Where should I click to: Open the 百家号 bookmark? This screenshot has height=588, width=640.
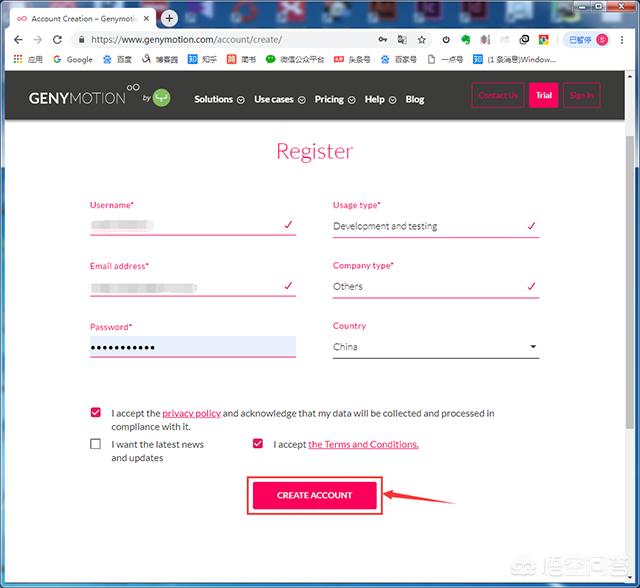(399, 60)
